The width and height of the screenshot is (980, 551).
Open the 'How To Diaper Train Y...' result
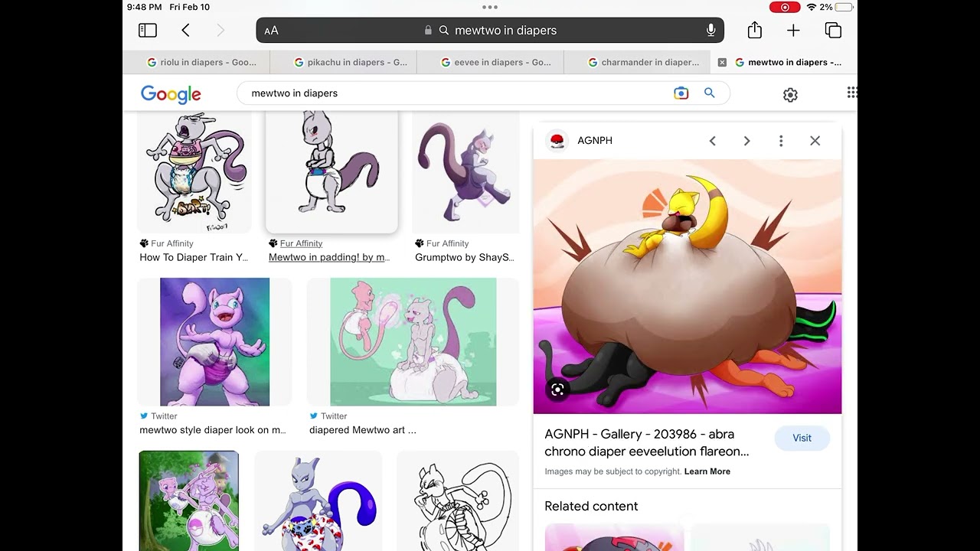pos(194,257)
